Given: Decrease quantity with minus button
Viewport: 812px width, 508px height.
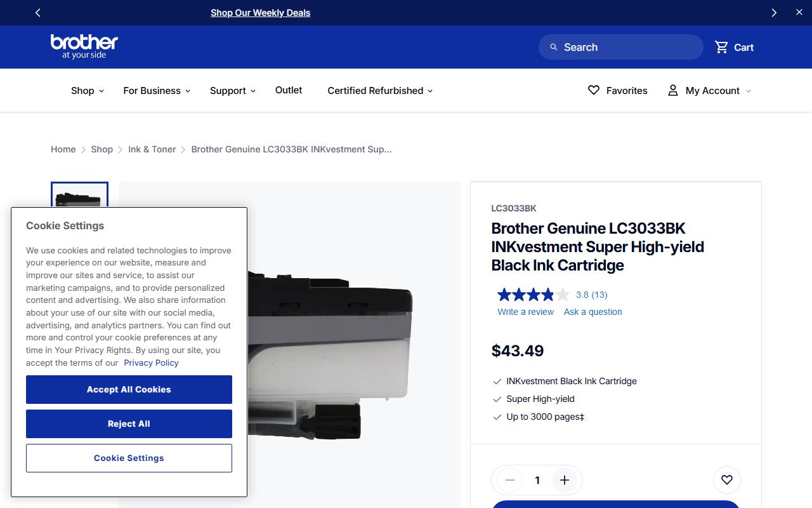Looking at the screenshot, I should pos(510,480).
